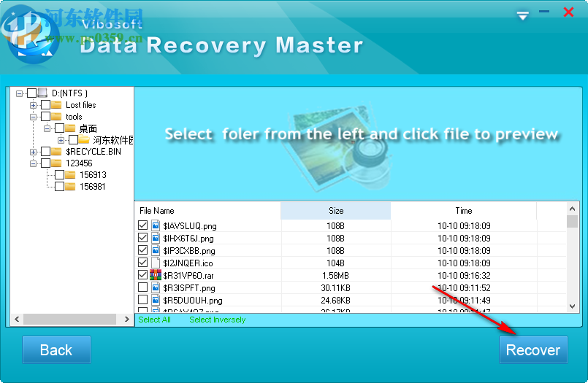The width and height of the screenshot is (588, 383).
Task: Click image icon of $R3ISPFT.png
Action: tap(156, 287)
